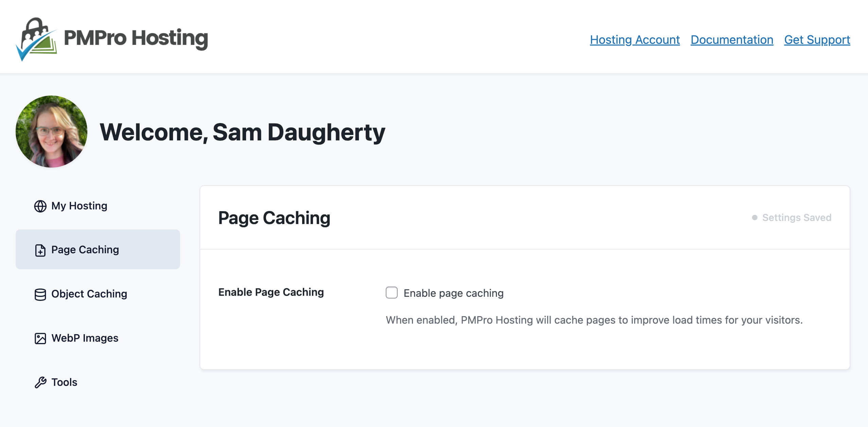Select the Page Caching sidebar item
868x427 pixels.
click(98, 250)
